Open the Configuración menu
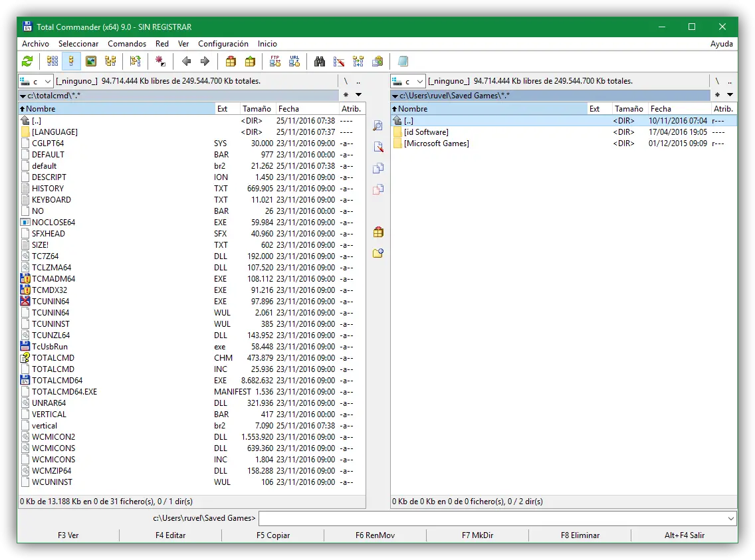 tap(223, 44)
